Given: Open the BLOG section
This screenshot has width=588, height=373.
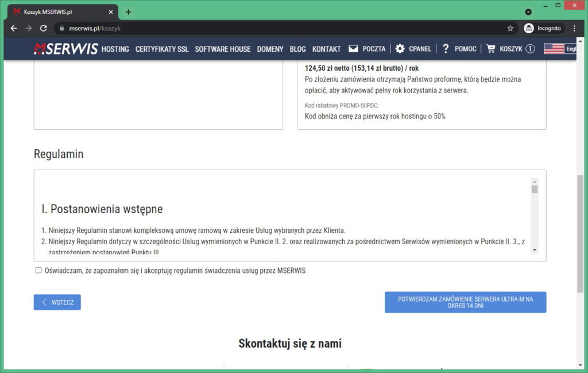Looking at the screenshot, I should (297, 49).
